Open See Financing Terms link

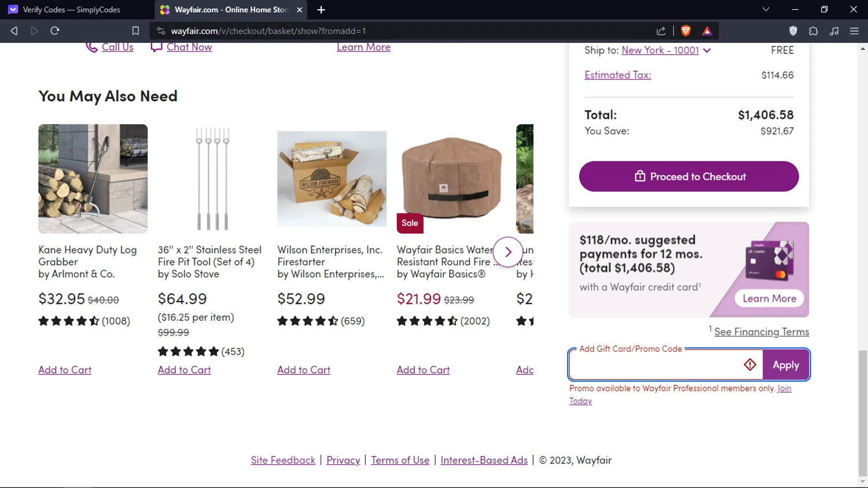(x=762, y=332)
